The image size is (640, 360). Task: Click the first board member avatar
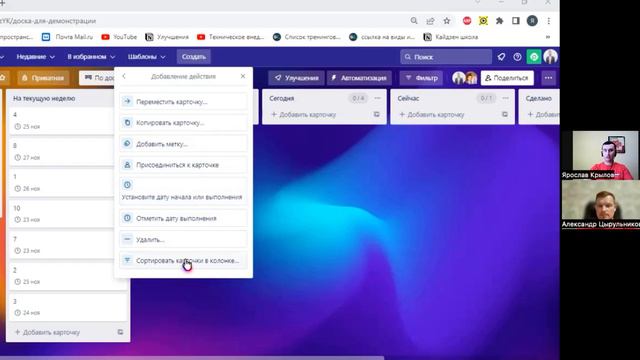pyautogui.click(x=459, y=78)
